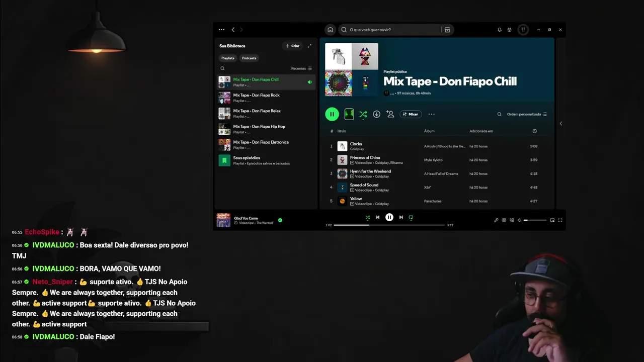Open the Glad You Came song title

coord(246,218)
